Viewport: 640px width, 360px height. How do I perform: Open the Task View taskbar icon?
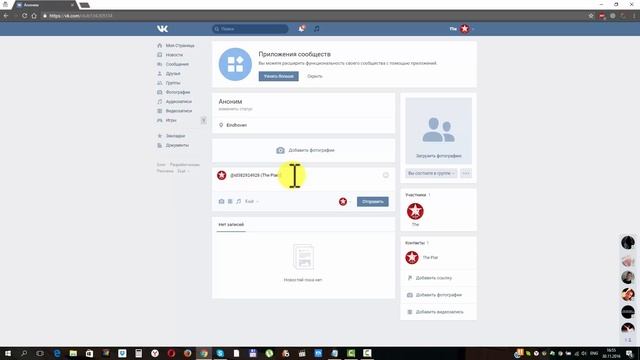(40, 353)
